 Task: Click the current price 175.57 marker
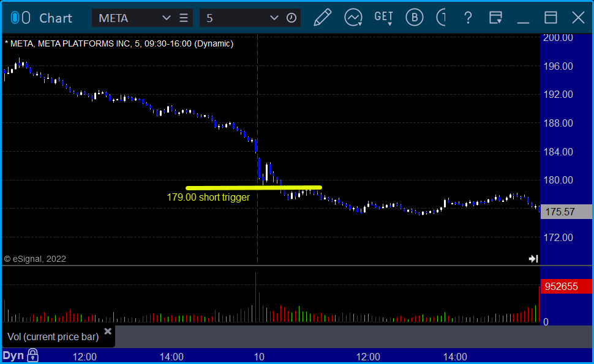pyautogui.click(x=566, y=212)
